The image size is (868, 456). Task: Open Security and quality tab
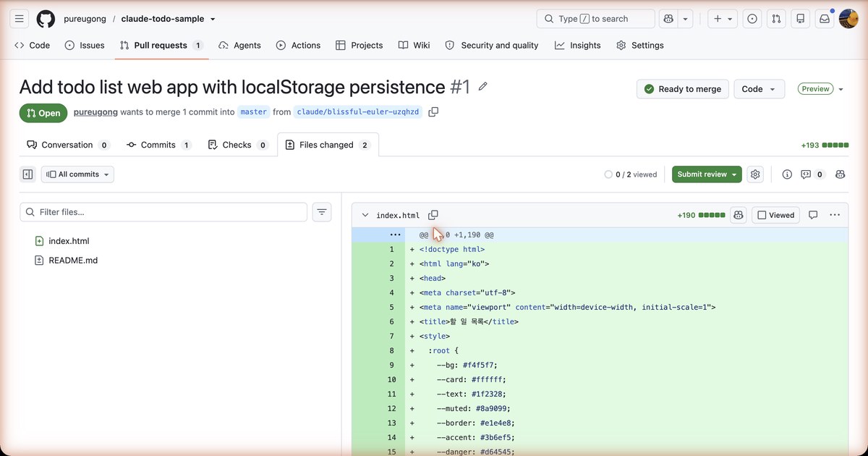tap(492, 45)
